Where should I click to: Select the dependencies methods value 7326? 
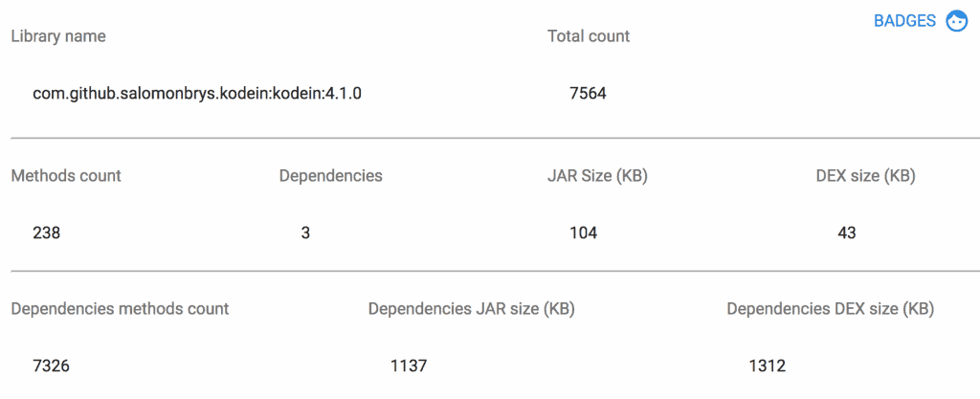coord(51,366)
